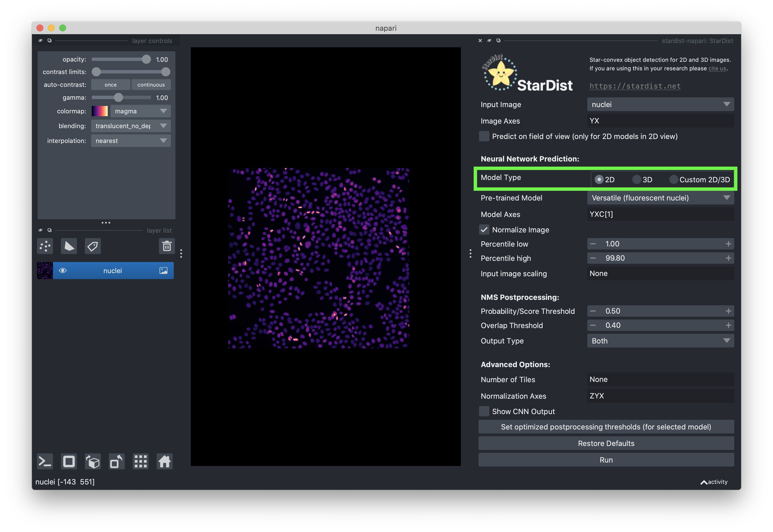
Task: Add a new Shapes layer
Action: pos(69,246)
